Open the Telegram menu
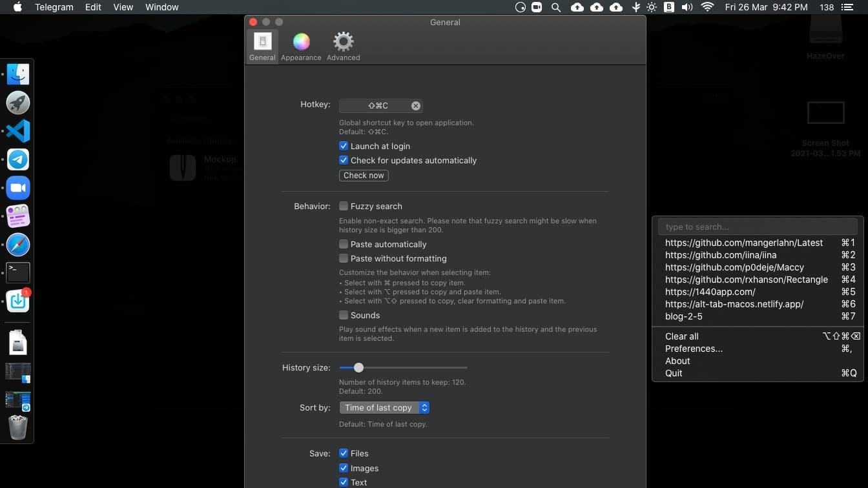The width and height of the screenshot is (868, 488). coord(54,7)
